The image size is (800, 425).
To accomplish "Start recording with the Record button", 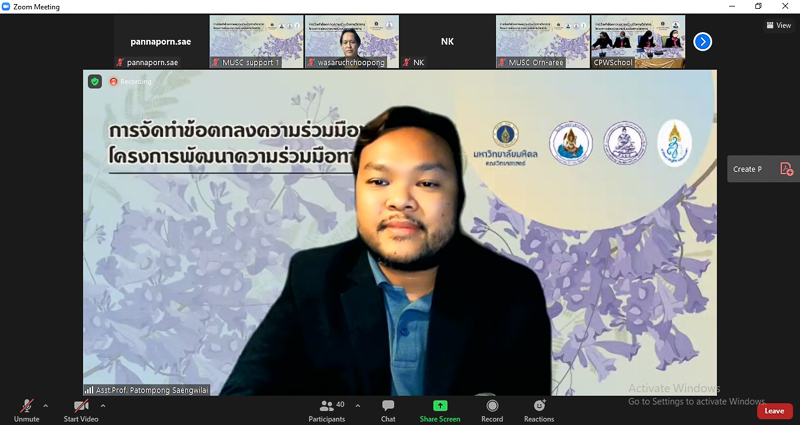I will point(492,410).
